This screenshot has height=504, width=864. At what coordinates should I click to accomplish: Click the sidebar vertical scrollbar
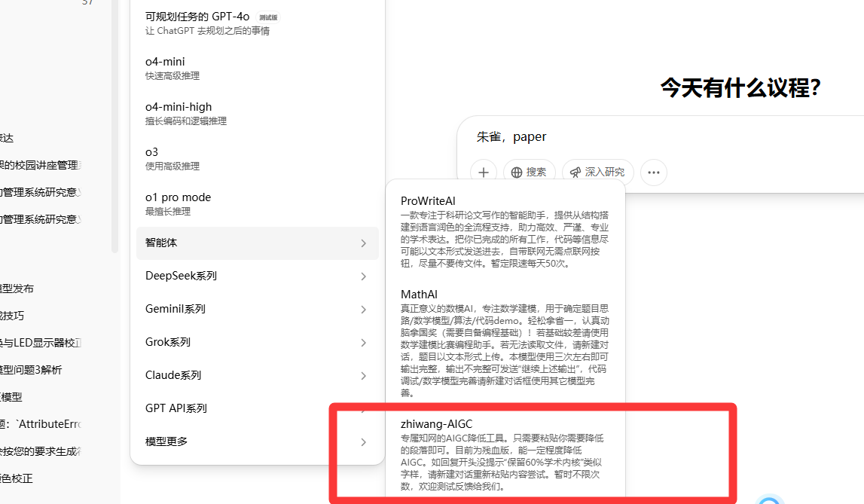(114, 127)
